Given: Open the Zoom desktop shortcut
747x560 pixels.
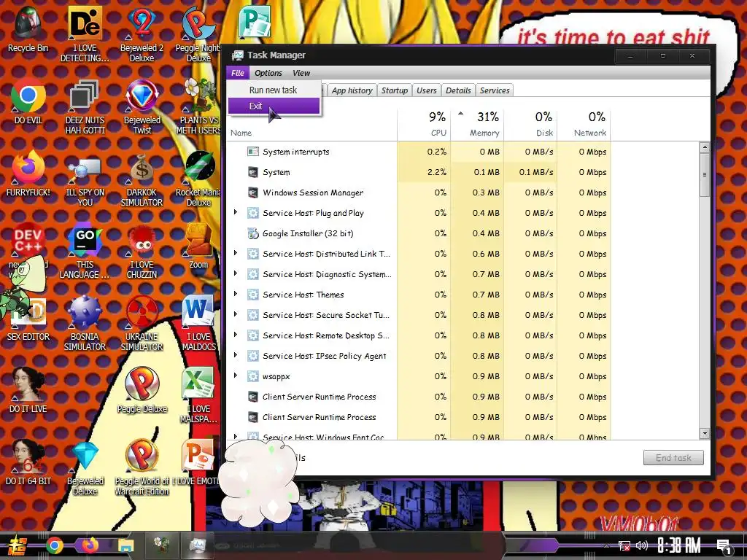Looking at the screenshot, I should [x=198, y=245].
